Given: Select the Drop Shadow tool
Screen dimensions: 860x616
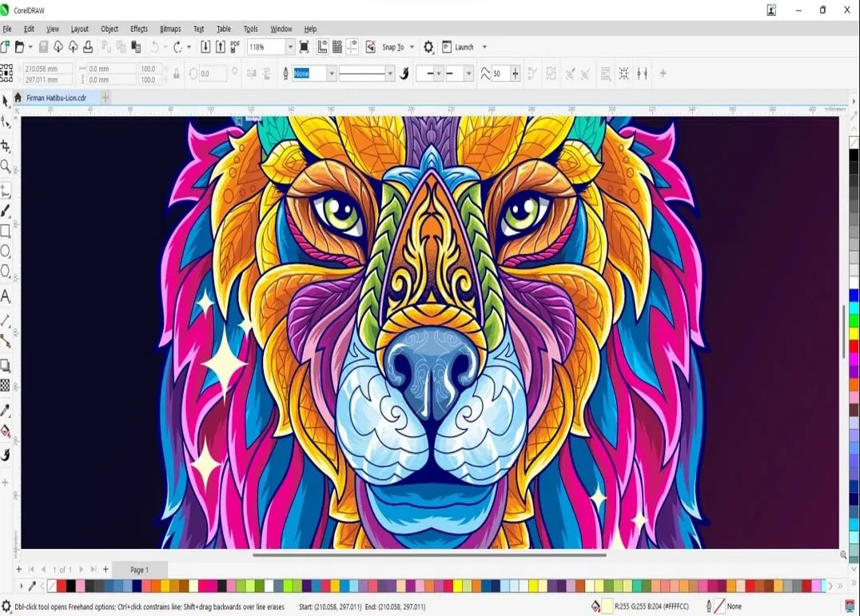Looking at the screenshot, I should [6, 366].
